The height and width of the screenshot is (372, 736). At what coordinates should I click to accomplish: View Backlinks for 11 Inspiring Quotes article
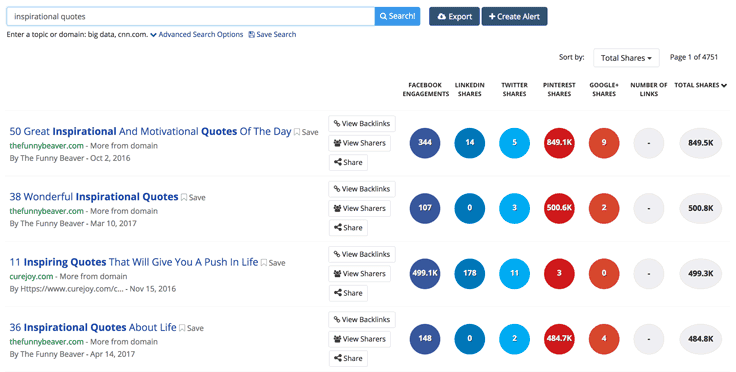click(x=362, y=254)
